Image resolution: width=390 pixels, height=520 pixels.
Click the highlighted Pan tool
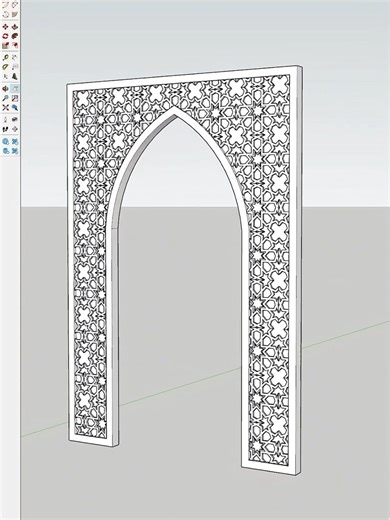(15, 89)
